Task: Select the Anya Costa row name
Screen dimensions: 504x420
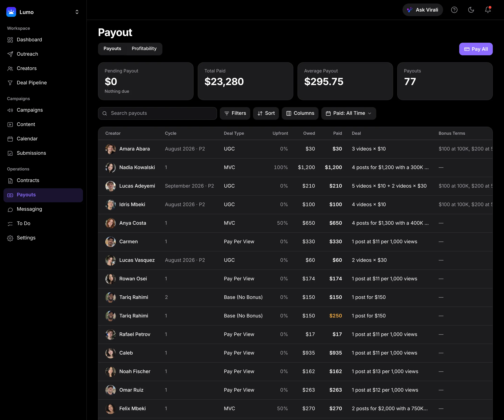Action: (133, 223)
